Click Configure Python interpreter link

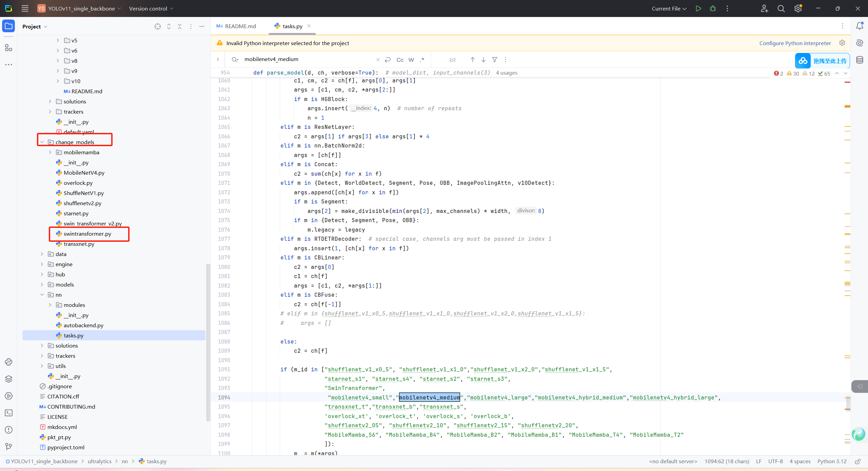[795, 43]
